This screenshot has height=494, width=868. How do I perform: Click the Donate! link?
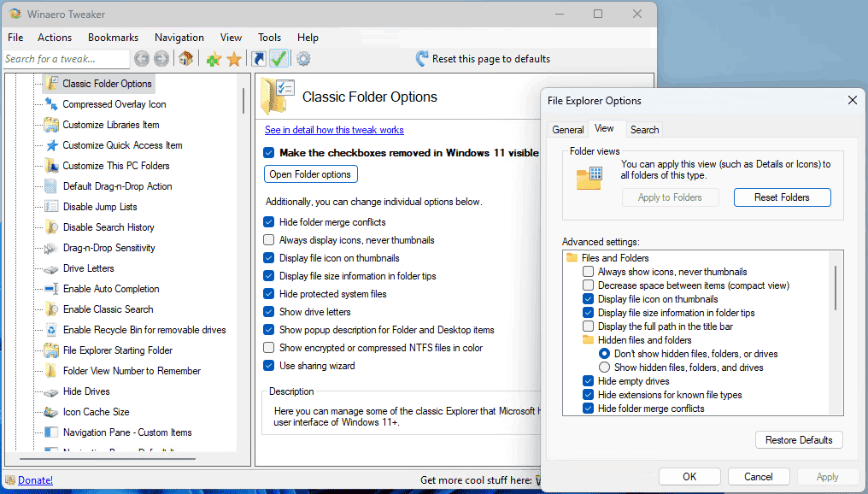35,480
